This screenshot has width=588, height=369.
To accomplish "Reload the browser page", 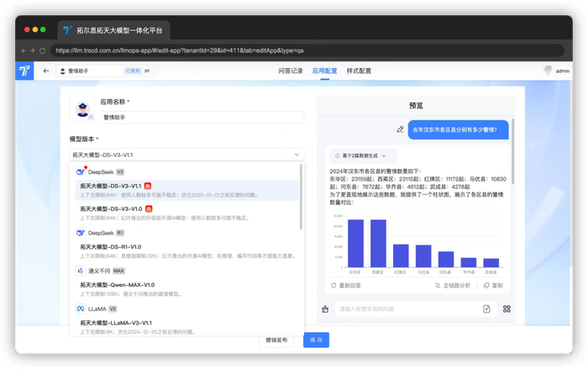I will [x=42, y=50].
